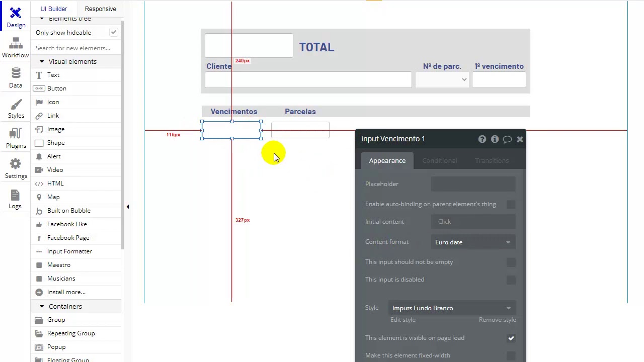The width and height of the screenshot is (644, 362).
Task: Collapse the Visual elements section
Action: tap(42, 61)
